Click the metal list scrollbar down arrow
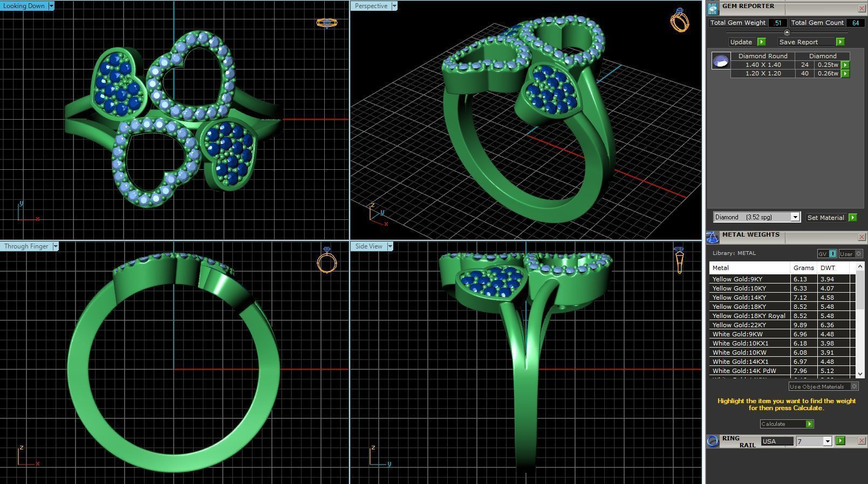 [860, 374]
